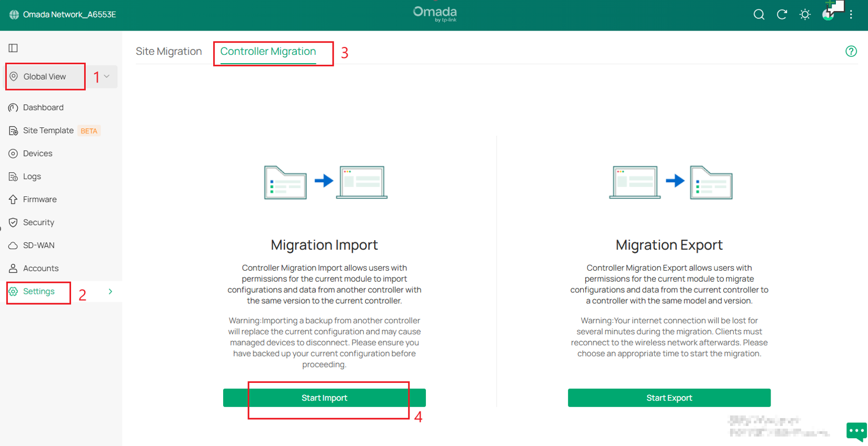This screenshot has height=446, width=868.
Task: Click the globe icon beside Omada Network_A6553E
Action: (x=14, y=15)
